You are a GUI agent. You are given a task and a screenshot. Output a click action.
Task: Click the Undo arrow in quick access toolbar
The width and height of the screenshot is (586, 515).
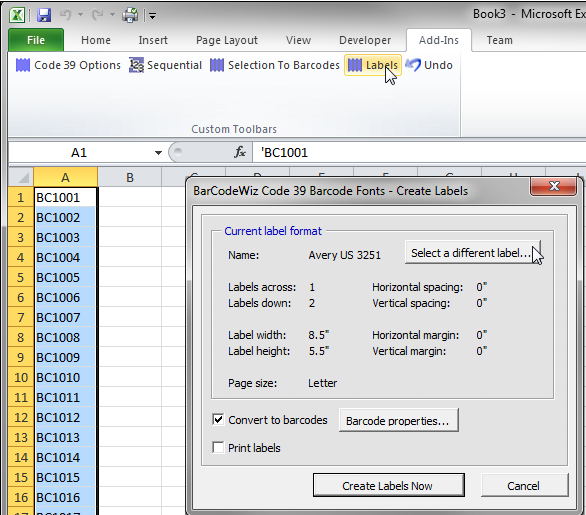click(66, 15)
